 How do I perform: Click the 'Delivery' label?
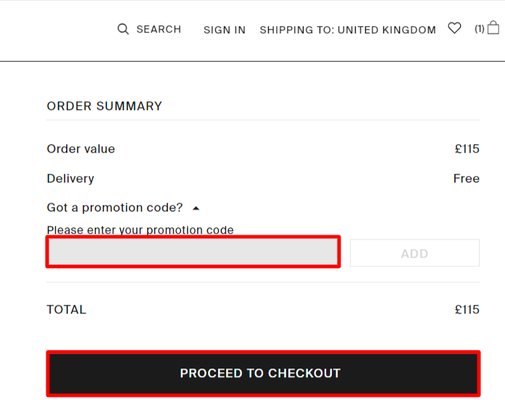[x=70, y=178]
